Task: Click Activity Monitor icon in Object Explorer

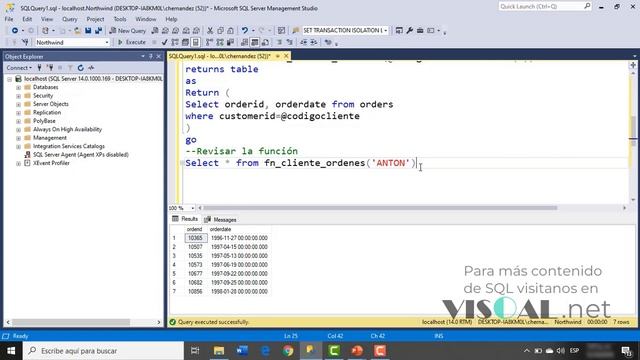Action: pos(91,68)
